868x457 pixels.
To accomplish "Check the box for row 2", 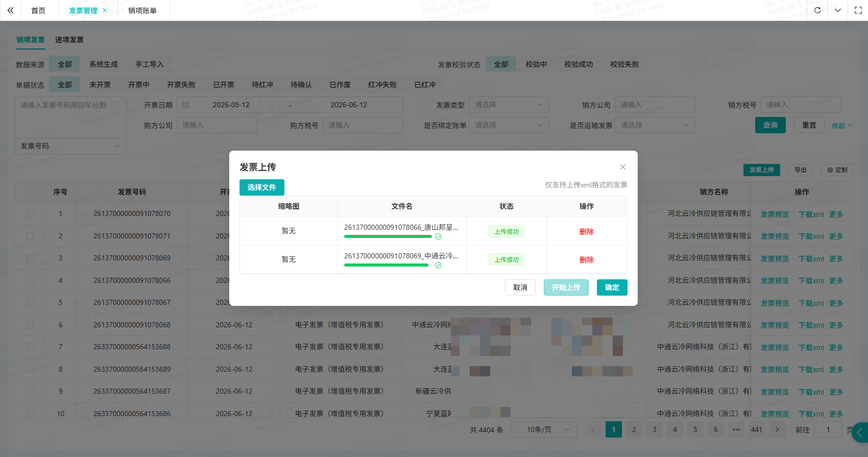I will click(30, 236).
